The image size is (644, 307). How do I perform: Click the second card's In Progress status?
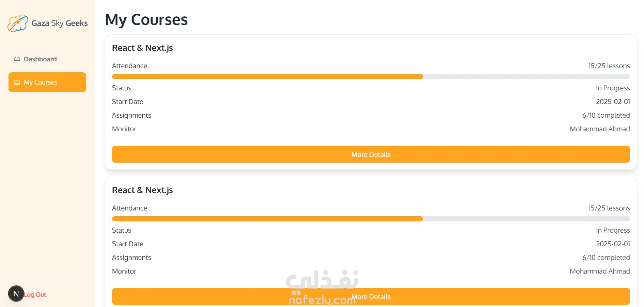click(612, 230)
